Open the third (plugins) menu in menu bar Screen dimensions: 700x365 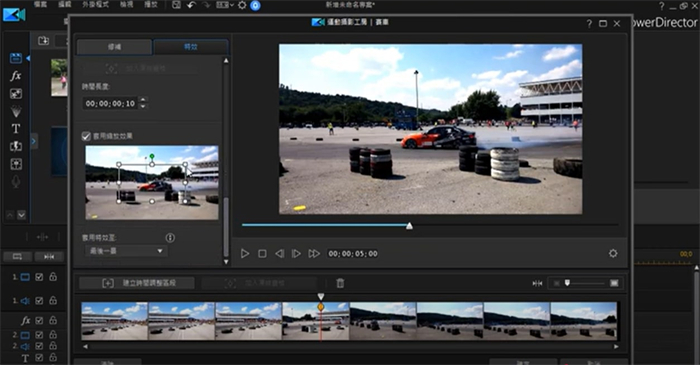pyautogui.click(x=96, y=4)
